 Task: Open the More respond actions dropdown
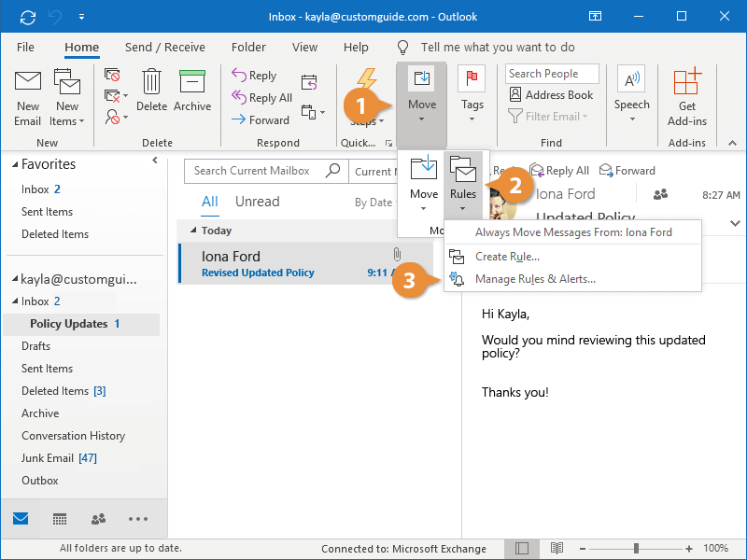[313, 112]
